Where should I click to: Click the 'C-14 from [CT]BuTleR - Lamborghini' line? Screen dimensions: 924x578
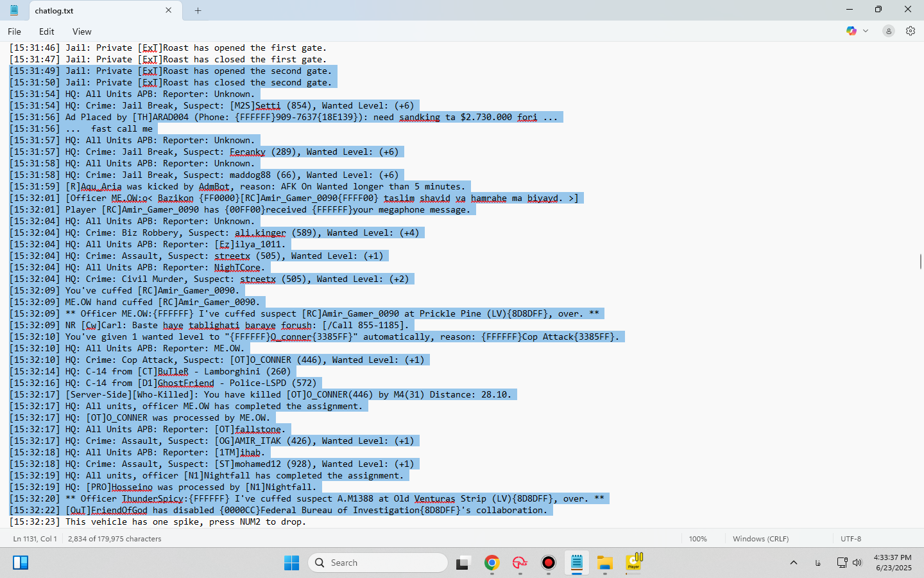pyautogui.click(x=150, y=371)
